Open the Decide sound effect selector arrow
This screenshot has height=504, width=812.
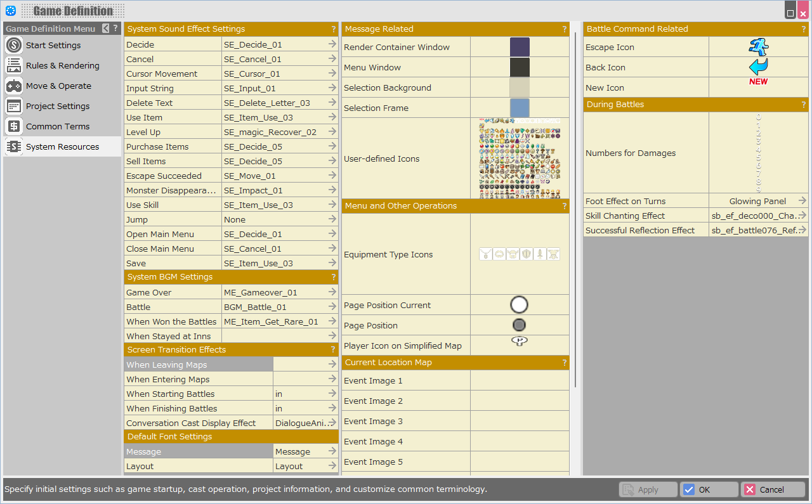click(x=332, y=44)
